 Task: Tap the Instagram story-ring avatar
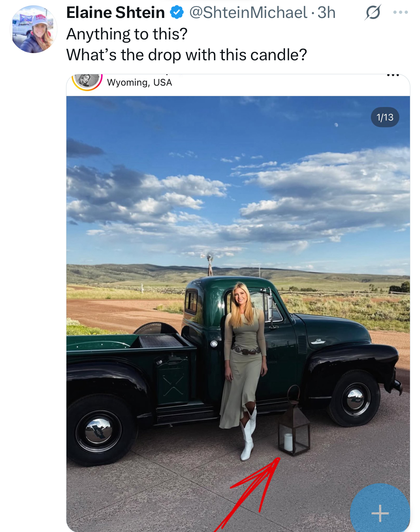(87, 81)
